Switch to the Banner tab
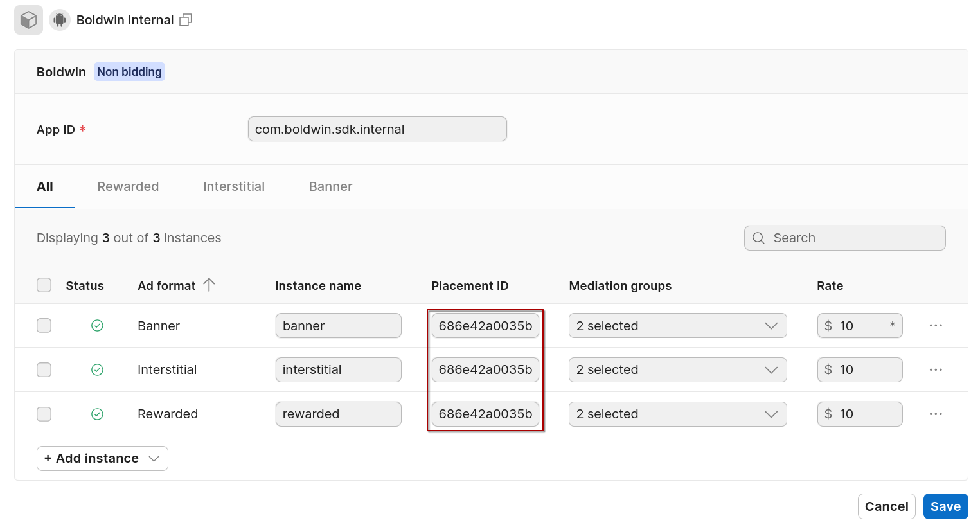The width and height of the screenshot is (980, 525). click(330, 186)
